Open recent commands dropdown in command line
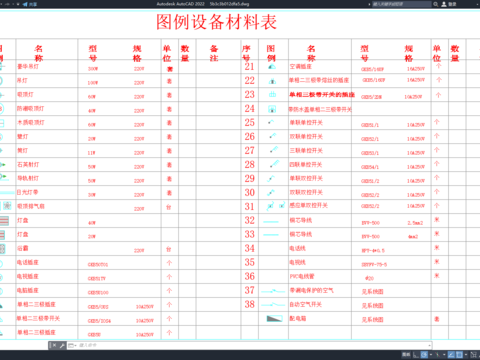This screenshot has height=360, width=480. point(72,345)
